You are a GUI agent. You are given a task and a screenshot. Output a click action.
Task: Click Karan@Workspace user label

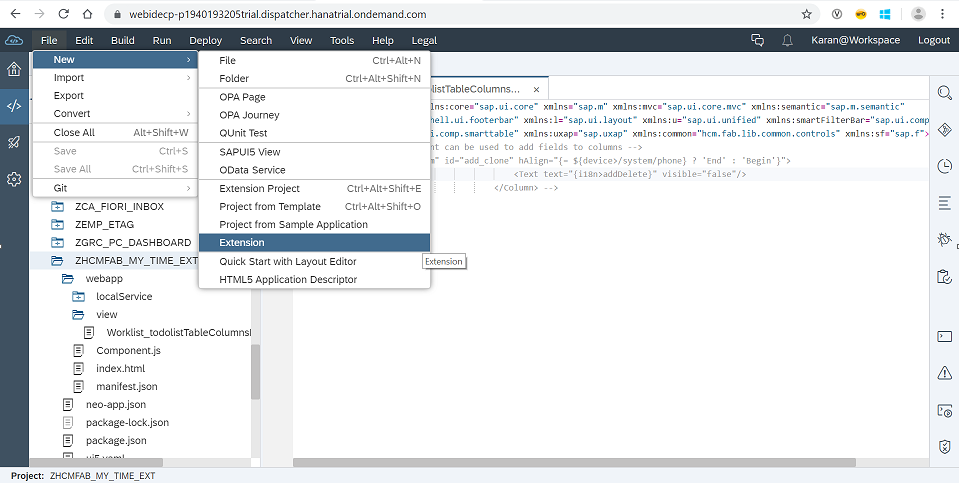point(855,40)
